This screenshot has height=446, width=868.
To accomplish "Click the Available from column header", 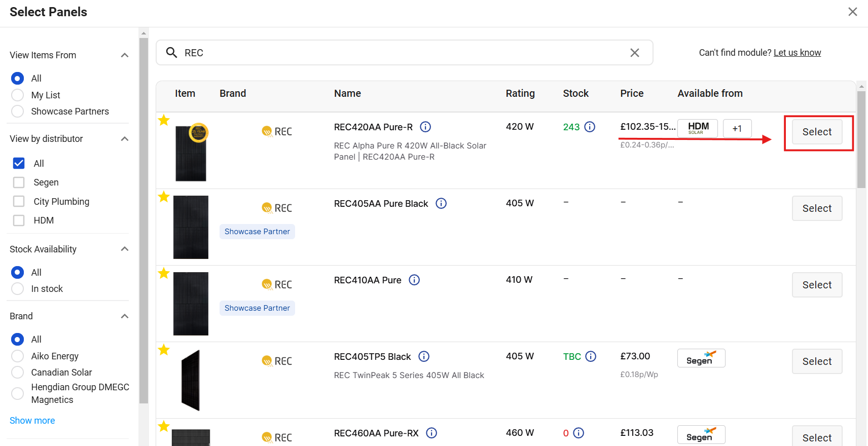I will pos(710,93).
